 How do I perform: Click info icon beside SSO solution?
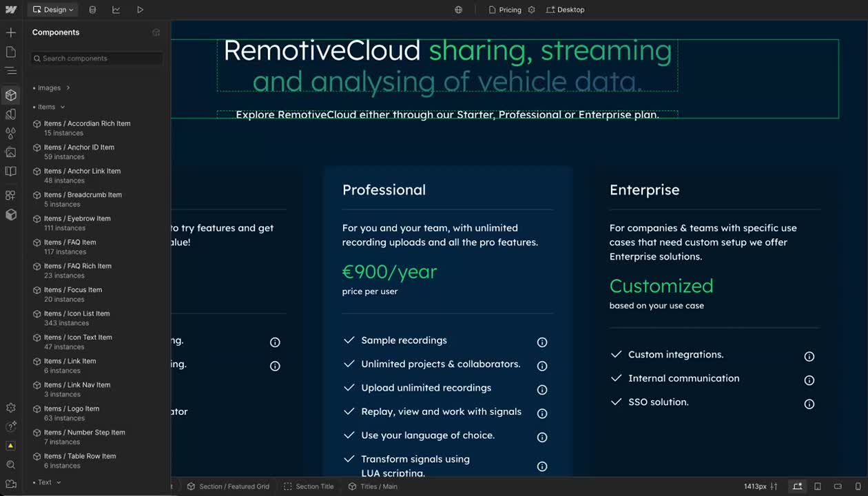(809, 404)
